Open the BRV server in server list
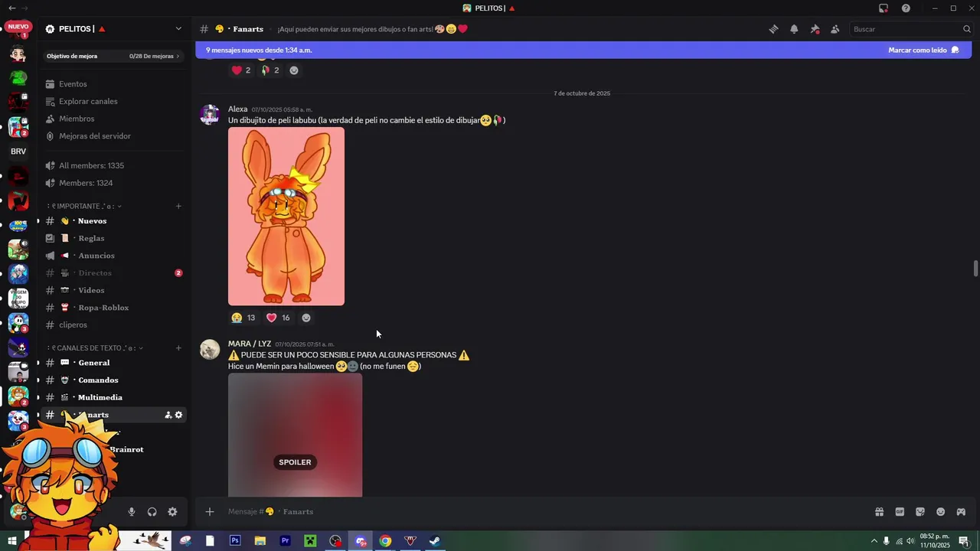This screenshot has height=551, width=980. [x=18, y=152]
